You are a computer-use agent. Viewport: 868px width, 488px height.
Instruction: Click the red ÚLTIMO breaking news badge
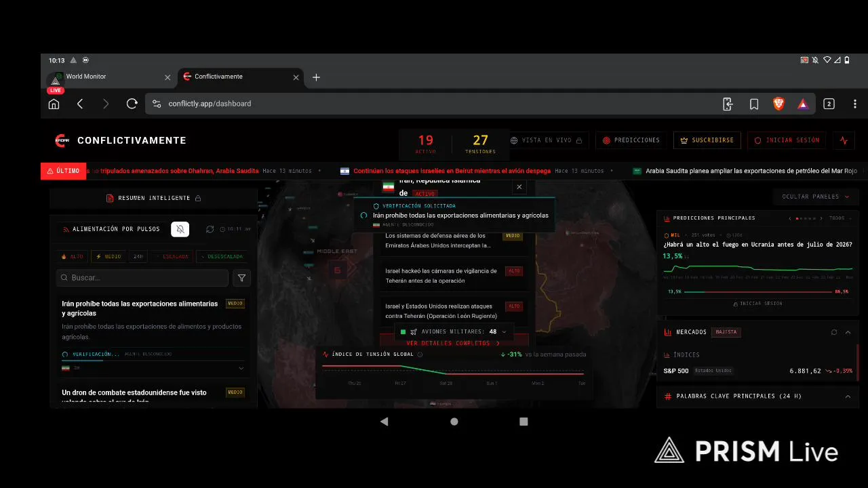(x=63, y=171)
